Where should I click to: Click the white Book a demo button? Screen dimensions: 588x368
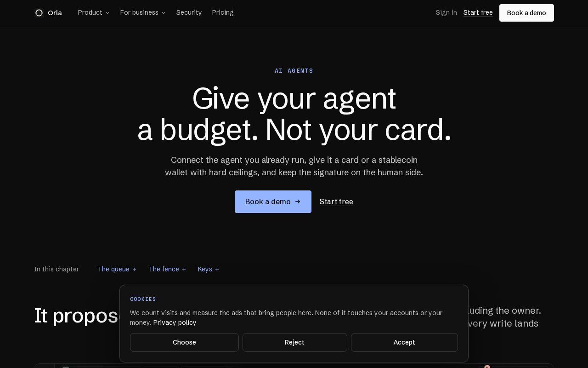526,13
